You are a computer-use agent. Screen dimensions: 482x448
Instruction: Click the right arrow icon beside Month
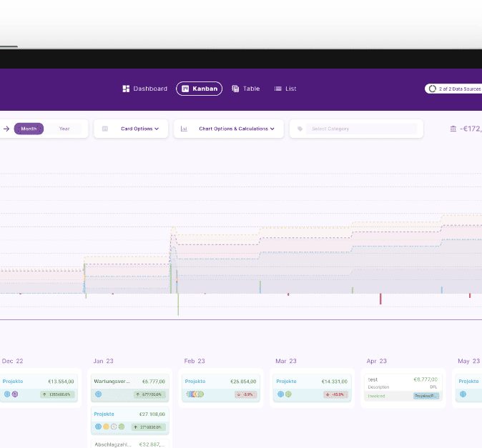click(x=6, y=129)
